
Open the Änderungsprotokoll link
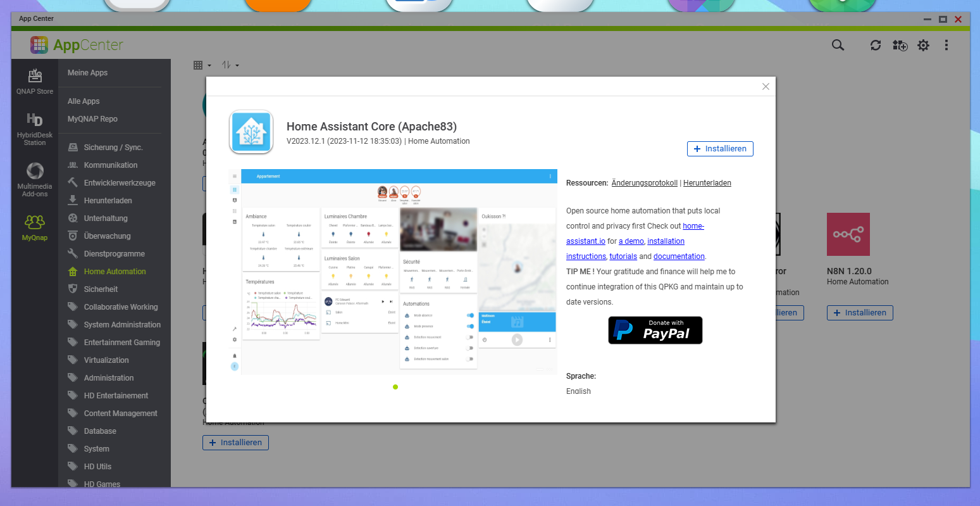pos(644,183)
